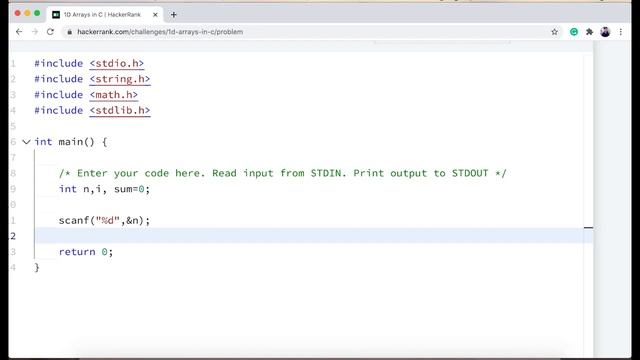Click the closing brace on last line
Image resolution: width=640 pixels, height=360 pixels.
tap(37, 267)
